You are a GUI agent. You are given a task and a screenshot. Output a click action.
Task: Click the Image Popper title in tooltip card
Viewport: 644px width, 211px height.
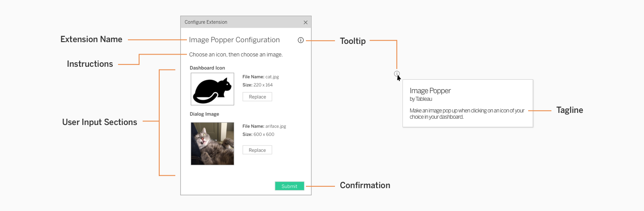click(x=430, y=90)
